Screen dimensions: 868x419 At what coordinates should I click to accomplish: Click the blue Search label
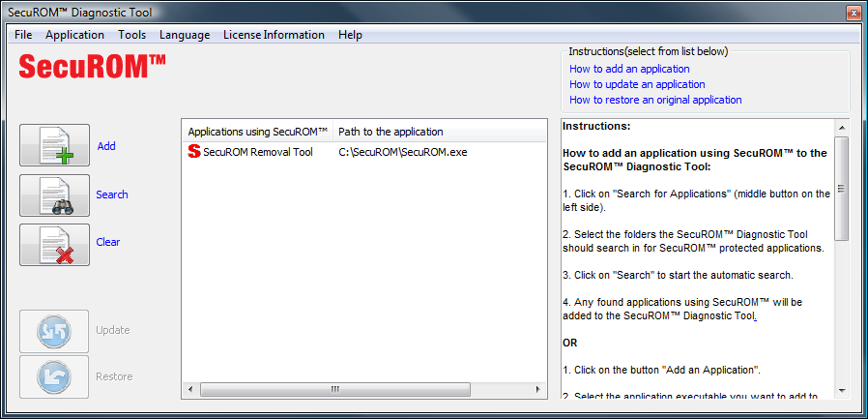pyautogui.click(x=112, y=195)
